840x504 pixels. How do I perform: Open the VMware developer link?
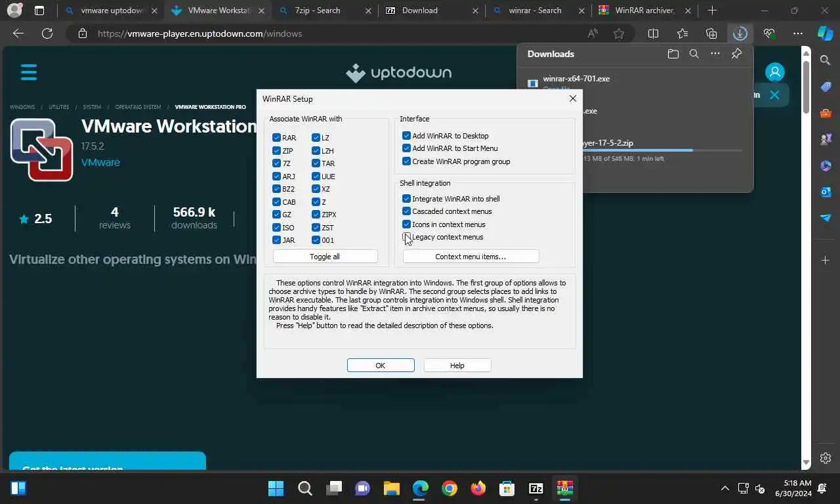coord(100,162)
